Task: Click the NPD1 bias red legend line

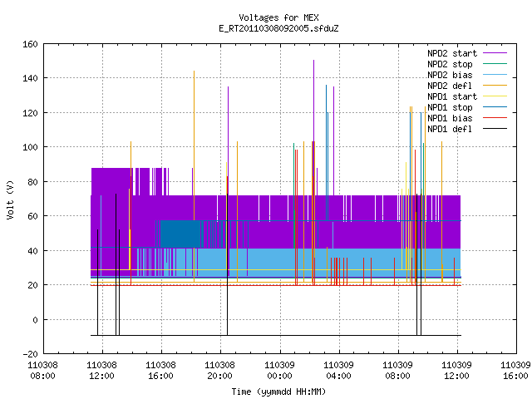Action: 495,118
